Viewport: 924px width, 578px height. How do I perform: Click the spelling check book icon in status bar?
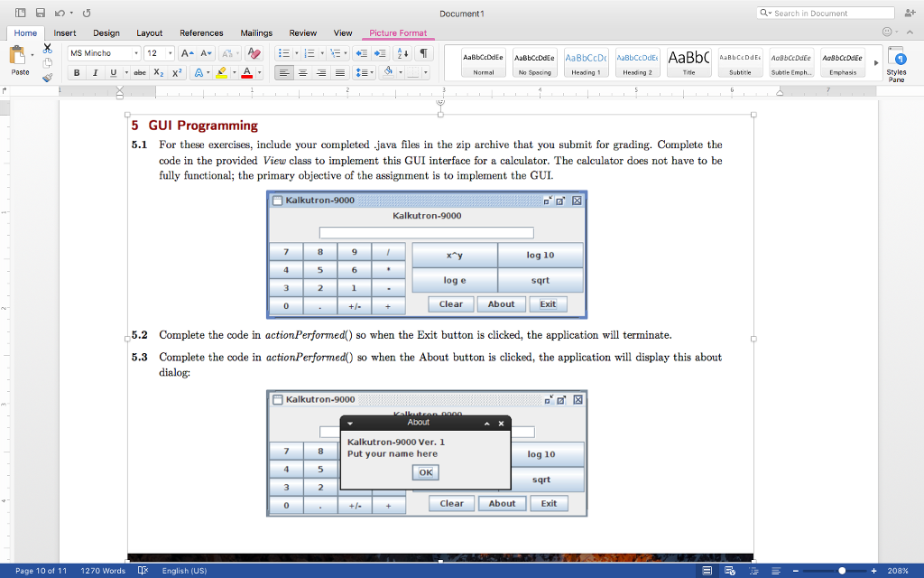(x=143, y=571)
